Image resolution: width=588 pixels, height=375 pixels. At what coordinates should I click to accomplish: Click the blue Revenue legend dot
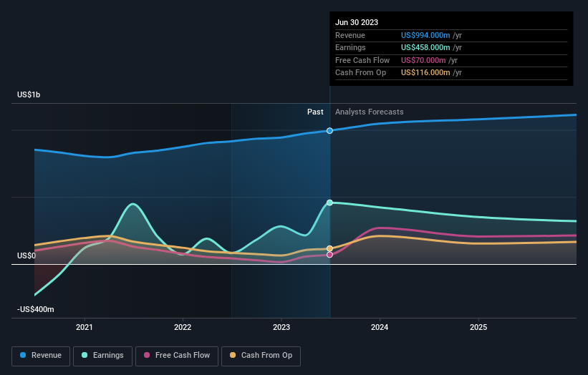(x=23, y=355)
